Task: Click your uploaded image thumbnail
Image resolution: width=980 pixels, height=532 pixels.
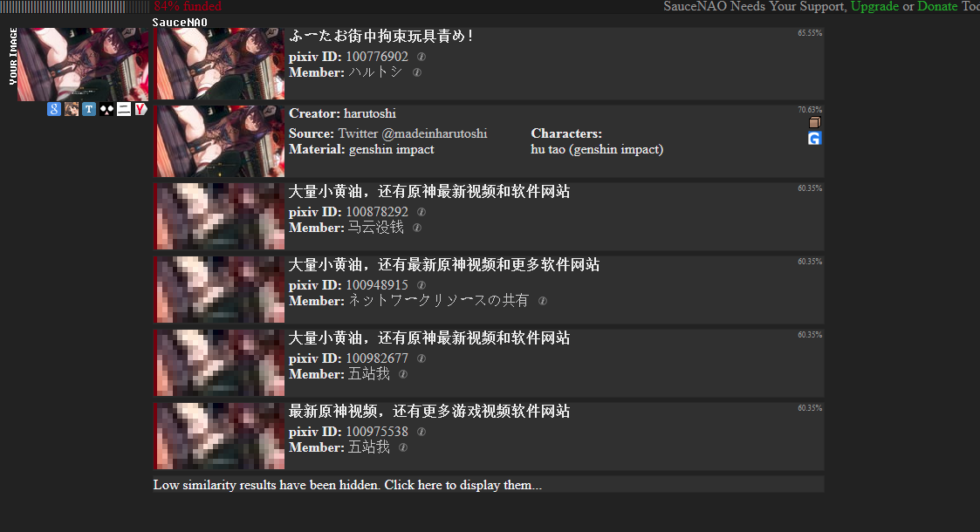Action: (83, 65)
